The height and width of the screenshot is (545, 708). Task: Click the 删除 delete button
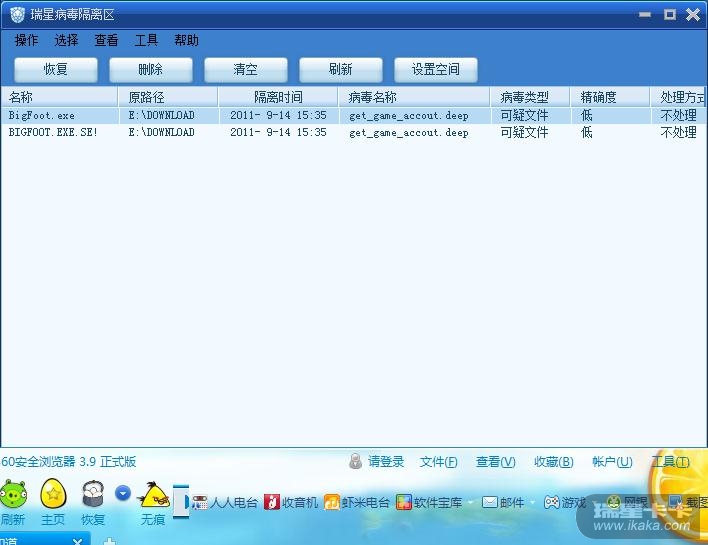click(151, 70)
